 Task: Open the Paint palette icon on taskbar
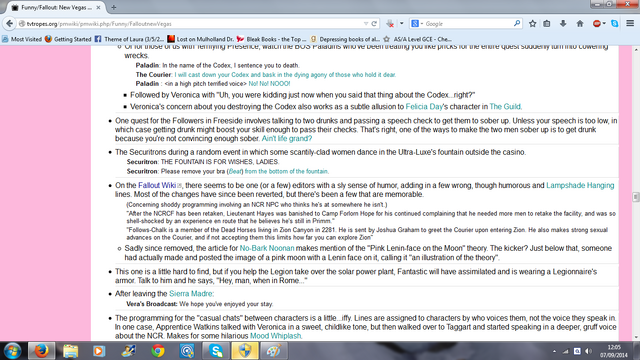[x=274, y=351]
